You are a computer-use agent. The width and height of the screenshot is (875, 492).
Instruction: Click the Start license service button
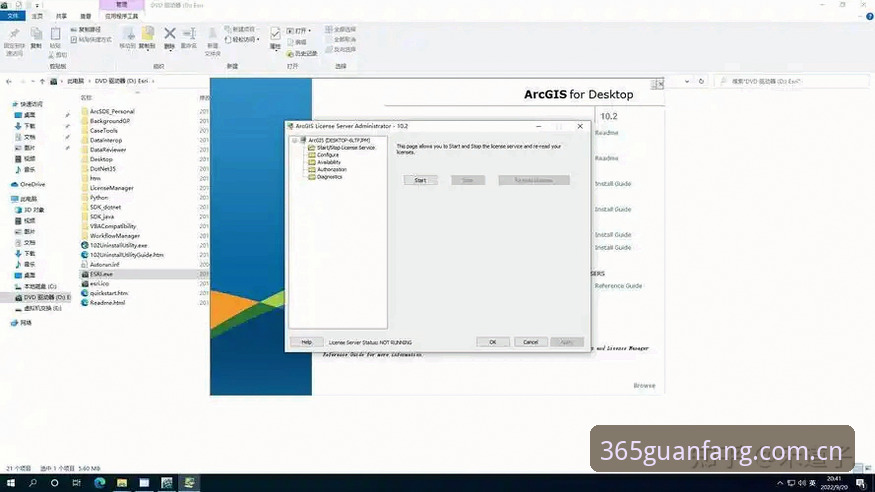point(420,180)
